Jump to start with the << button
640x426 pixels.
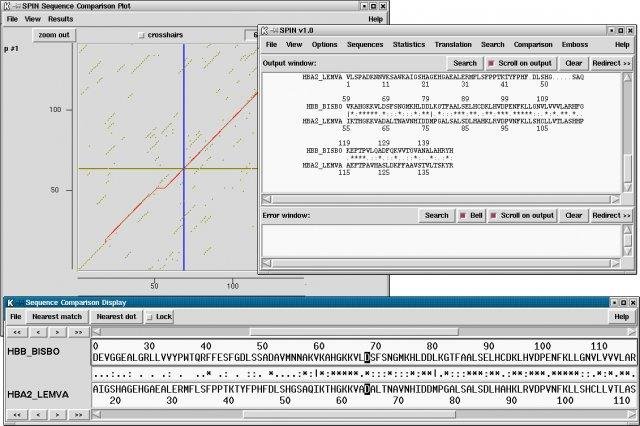[17, 331]
